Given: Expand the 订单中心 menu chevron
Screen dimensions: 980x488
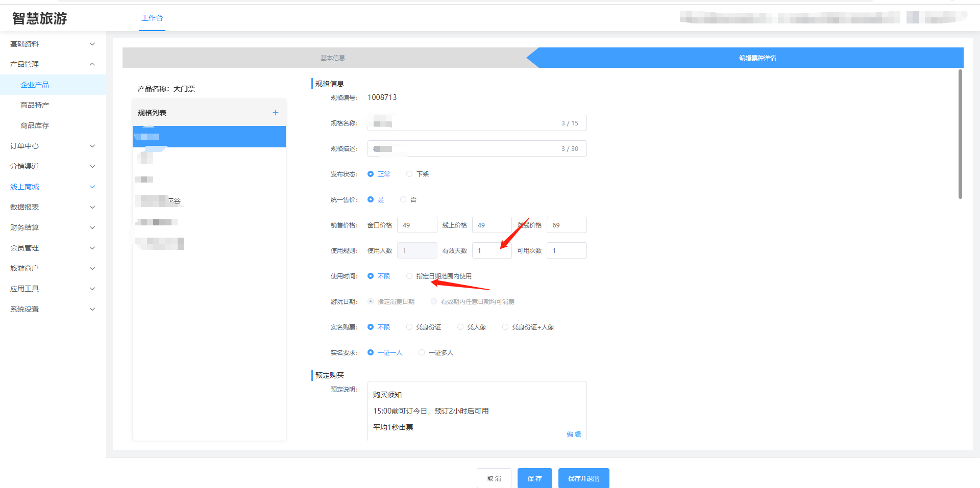Looking at the screenshot, I should click(x=92, y=146).
